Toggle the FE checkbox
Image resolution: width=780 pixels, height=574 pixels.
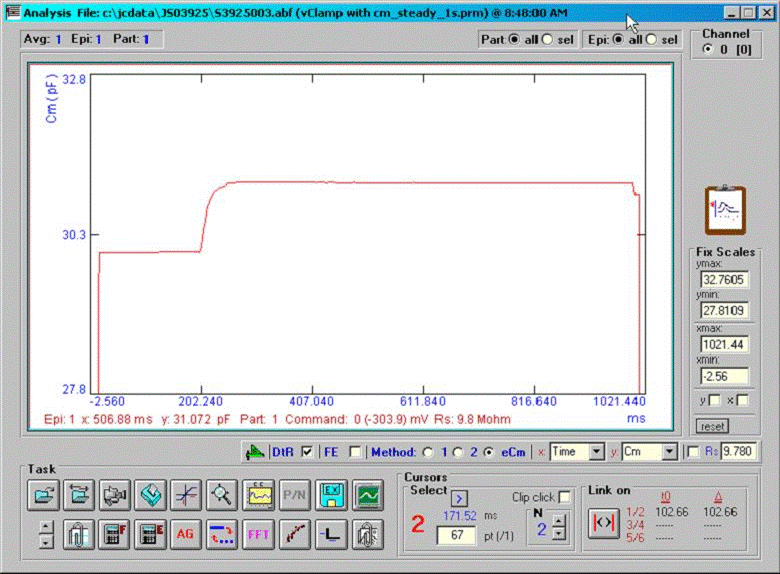pyautogui.click(x=355, y=452)
